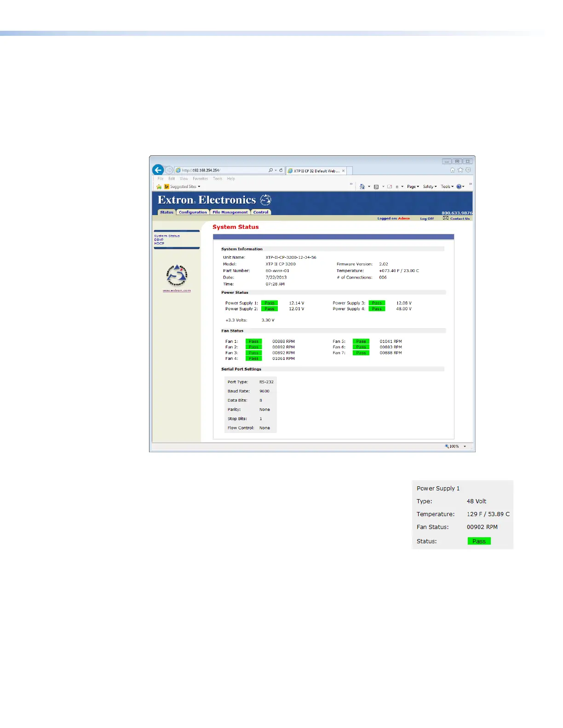Click Fan 7 Pass indicator

coord(361,353)
